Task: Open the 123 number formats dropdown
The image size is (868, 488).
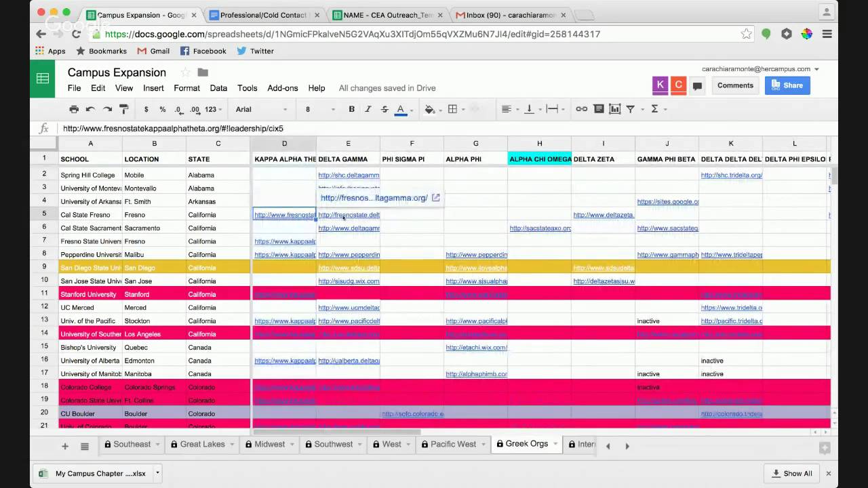Action: click(x=214, y=109)
